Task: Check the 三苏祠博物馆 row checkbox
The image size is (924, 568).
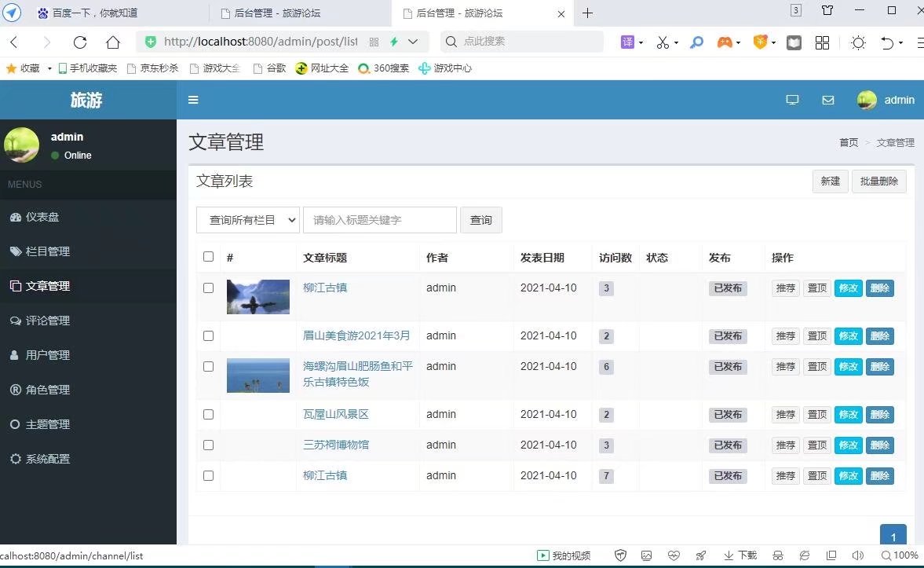Action: coord(208,445)
